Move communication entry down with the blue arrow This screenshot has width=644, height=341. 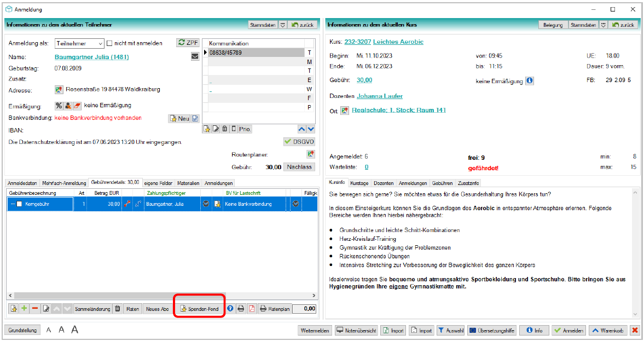pos(311,129)
